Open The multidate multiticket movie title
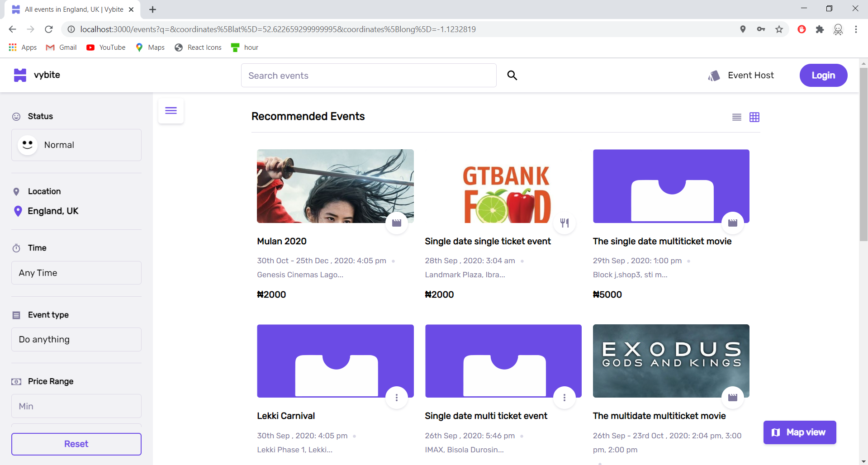Viewport: 868px width, 465px height. click(659, 416)
